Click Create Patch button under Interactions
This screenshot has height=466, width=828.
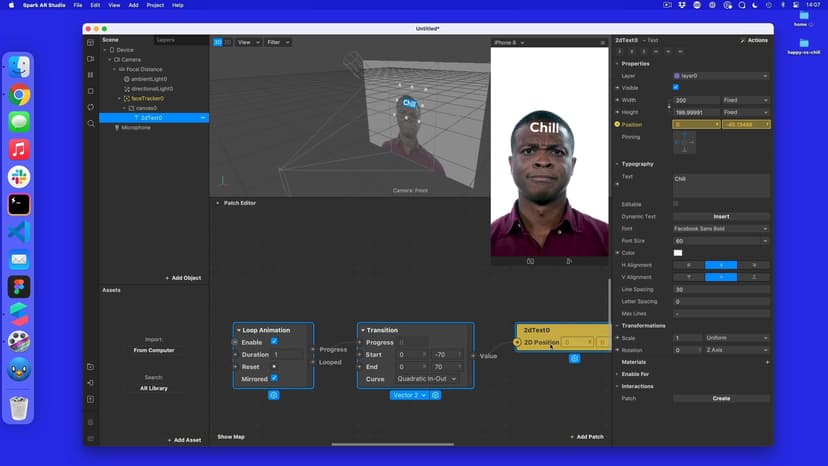pyautogui.click(x=721, y=399)
